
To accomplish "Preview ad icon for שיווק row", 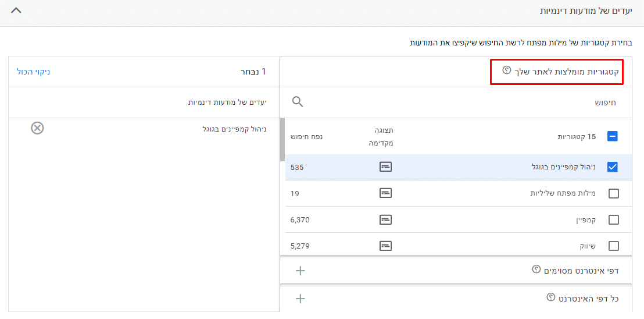I will (x=385, y=246).
